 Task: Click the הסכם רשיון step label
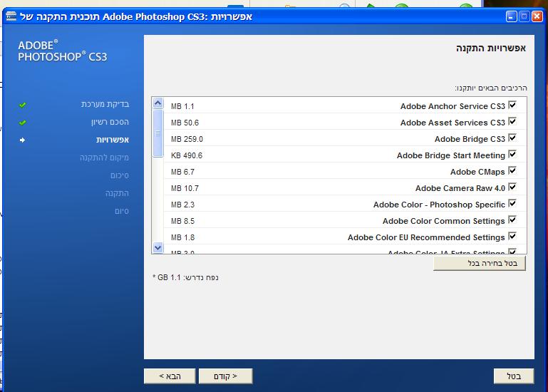110,122
